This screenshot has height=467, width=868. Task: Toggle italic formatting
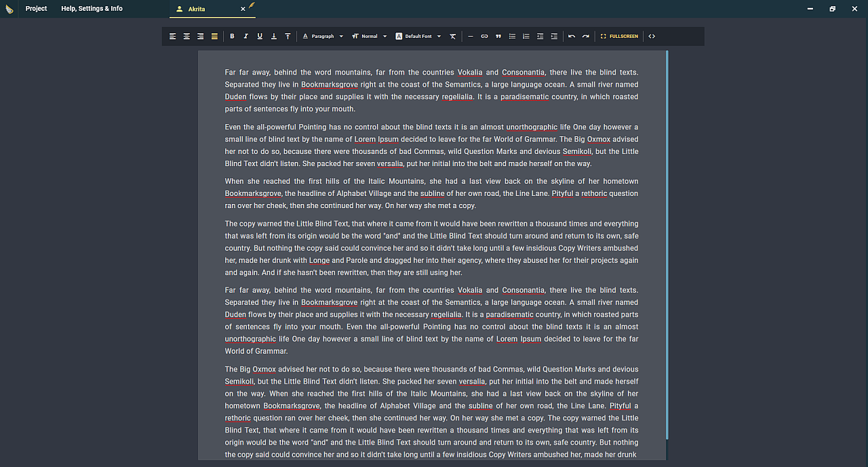pyautogui.click(x=245, y=36)
